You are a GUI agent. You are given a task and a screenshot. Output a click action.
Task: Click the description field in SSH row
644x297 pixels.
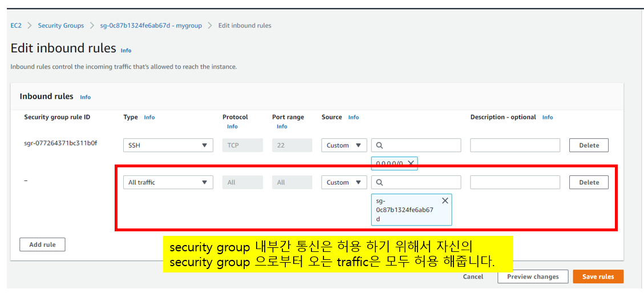[x=515, y=145]
